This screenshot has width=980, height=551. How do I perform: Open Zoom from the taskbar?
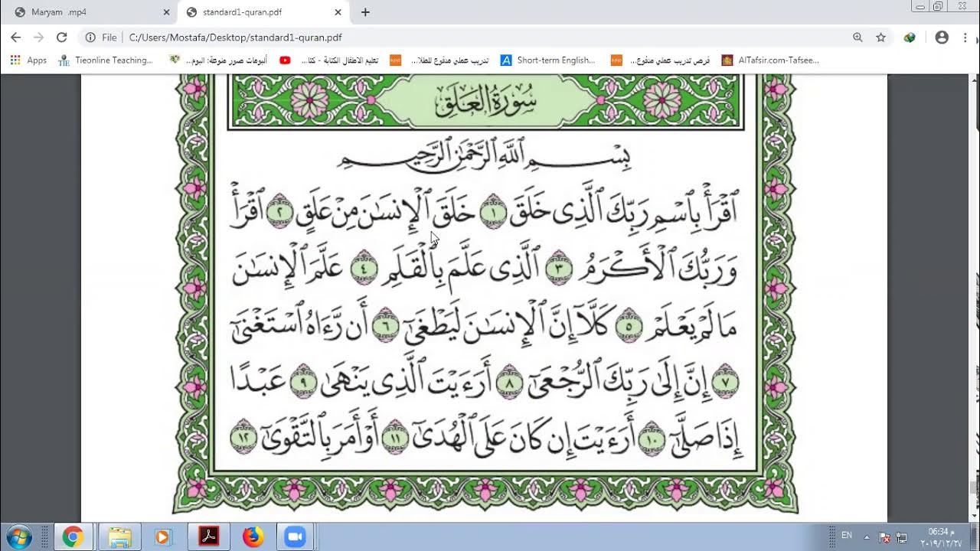[x=295, y=537]
